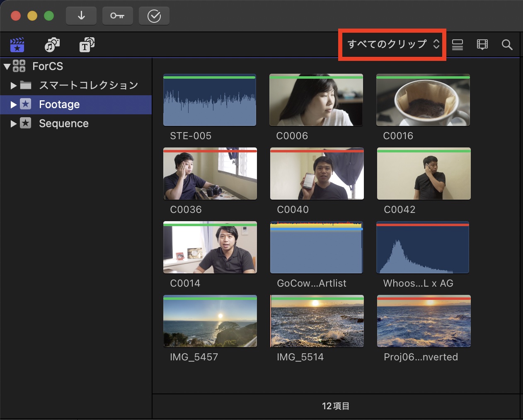Select the Sequence event

pos(63,123)
